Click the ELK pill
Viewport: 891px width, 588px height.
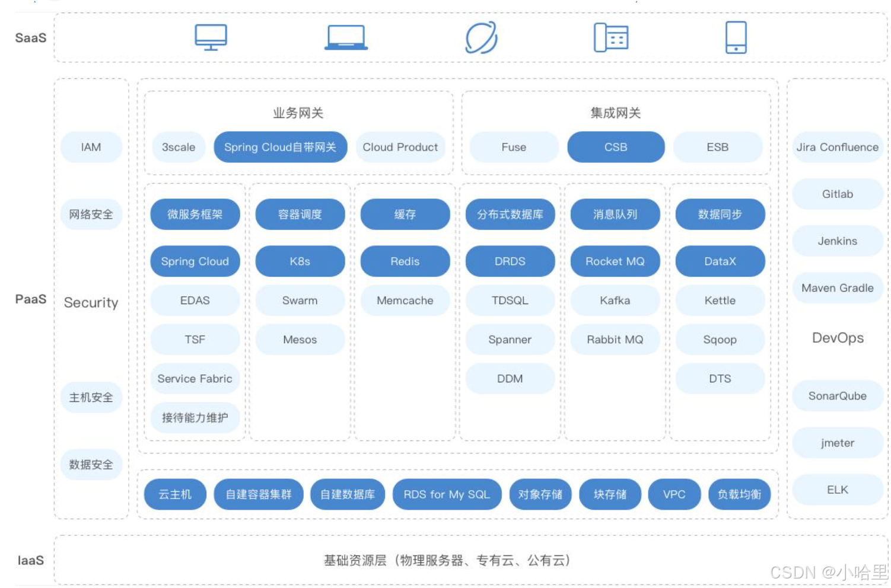pos(838,490)
